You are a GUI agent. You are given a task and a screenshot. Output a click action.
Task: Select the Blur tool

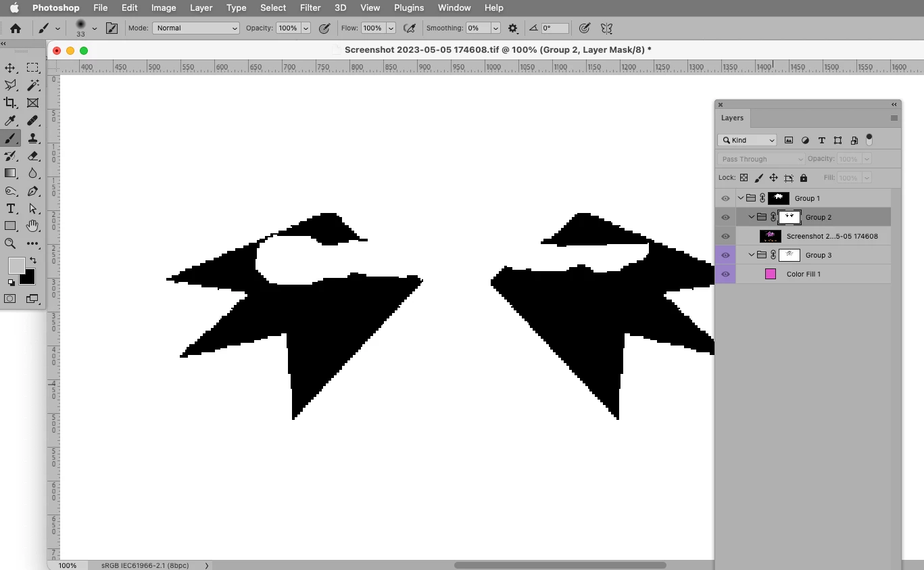32,173
